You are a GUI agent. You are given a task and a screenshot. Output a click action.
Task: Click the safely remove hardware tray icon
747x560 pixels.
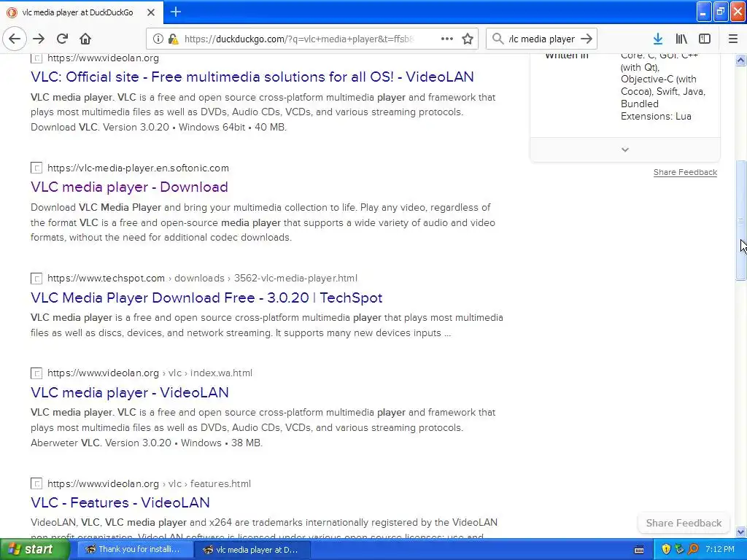click(679, 550)
